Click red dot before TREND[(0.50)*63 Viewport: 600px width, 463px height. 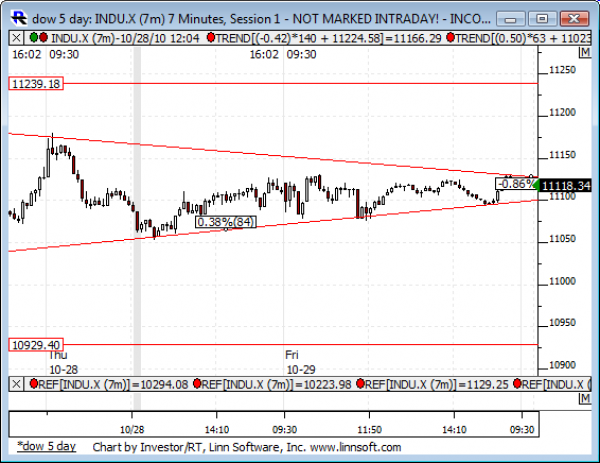point(450,37)
